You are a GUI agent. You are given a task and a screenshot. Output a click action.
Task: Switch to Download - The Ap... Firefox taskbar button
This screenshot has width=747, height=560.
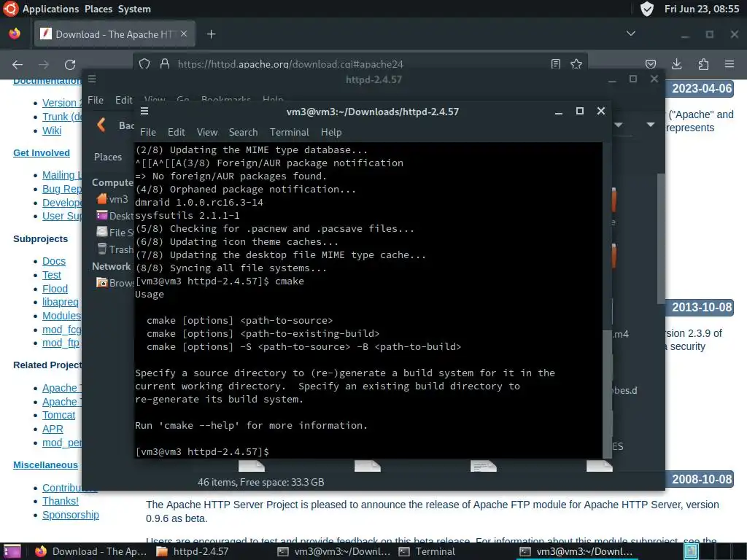(90, 551)
